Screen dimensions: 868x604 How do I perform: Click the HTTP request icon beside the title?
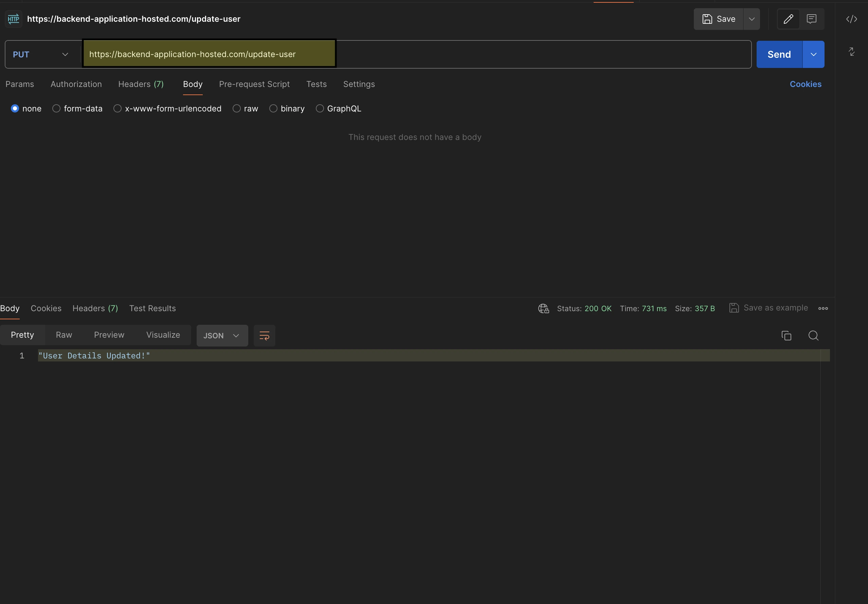tap(14, 19)
